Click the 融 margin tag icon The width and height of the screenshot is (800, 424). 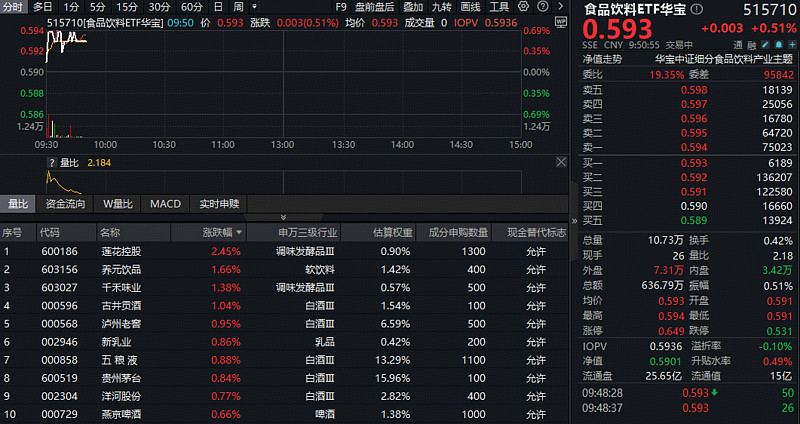point(752,45)
